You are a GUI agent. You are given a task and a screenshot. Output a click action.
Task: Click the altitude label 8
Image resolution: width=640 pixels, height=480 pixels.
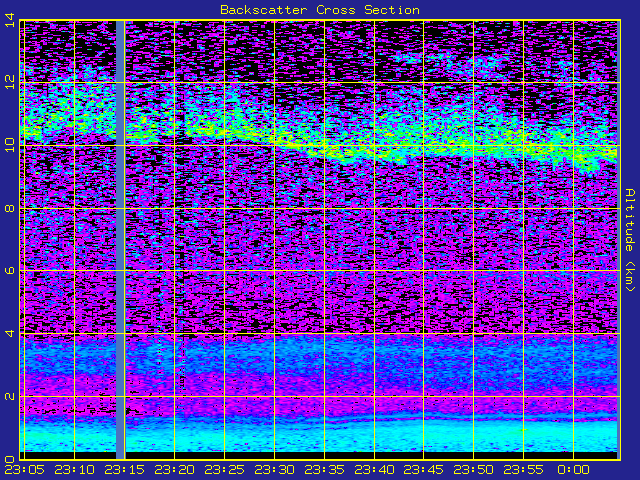point(10,209)
